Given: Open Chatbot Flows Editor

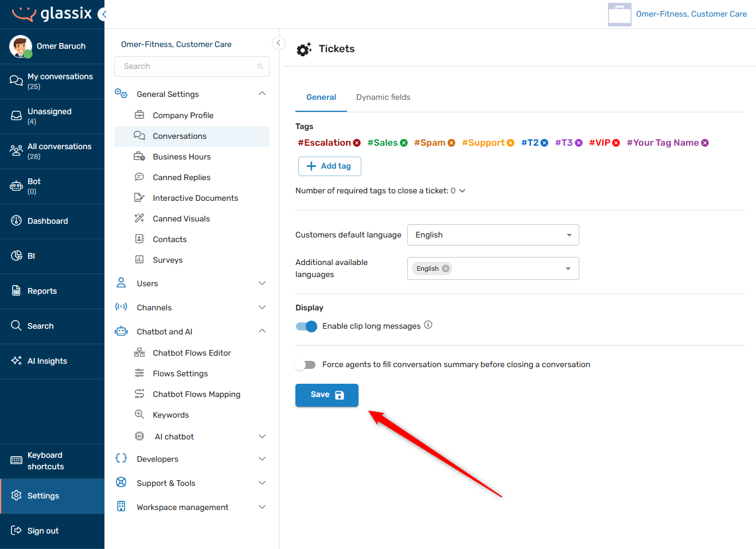Looking at the screenshot, I should point(192,353).
